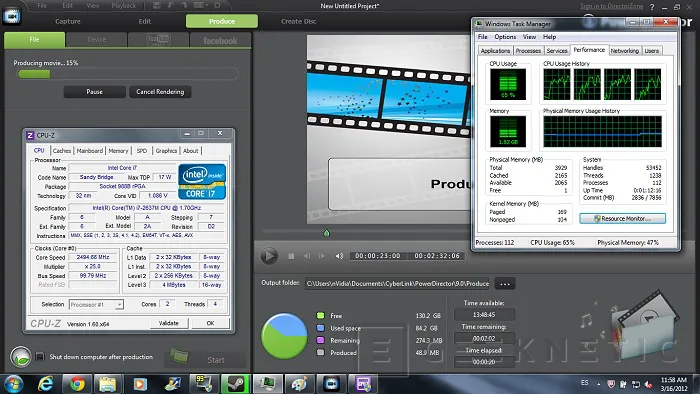Click the Redo arrow icon

183,5
